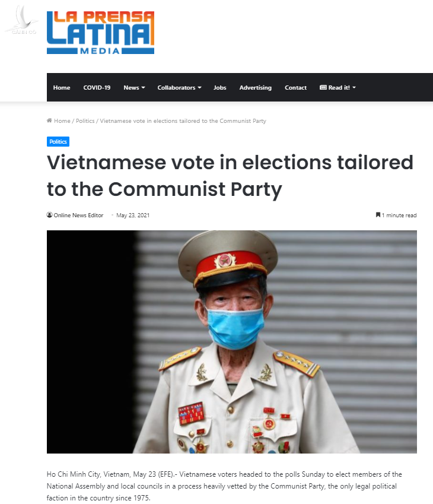Click the home icon in breadcrumb
Viewport: 433px width, 504px height.
point(49,121)
